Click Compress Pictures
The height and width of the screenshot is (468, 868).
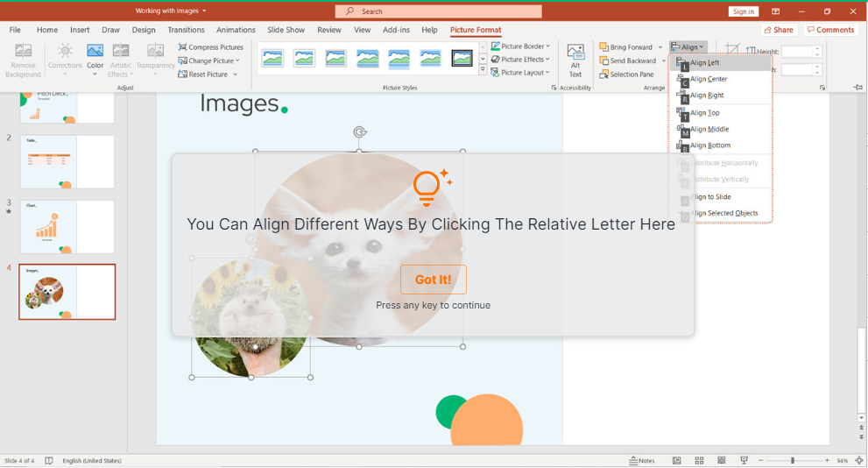(x=210, y=47)
